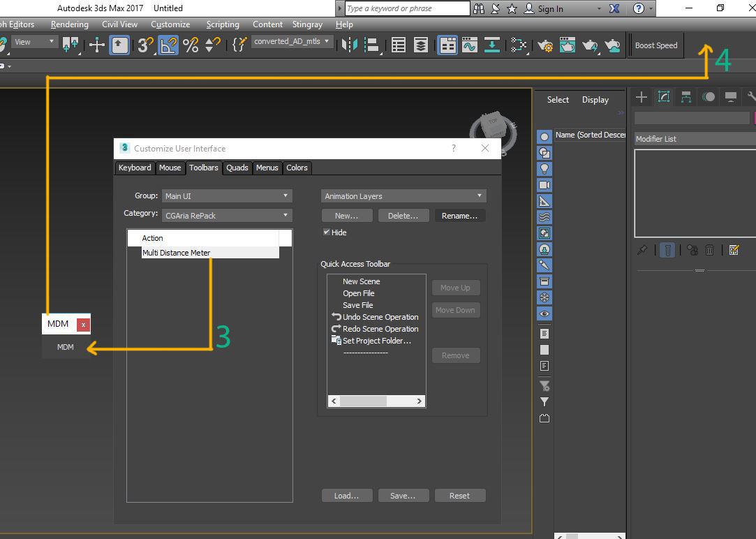Screen dimensions: 756x539
Task: Click the pink object color swatch
Action: pyautogui.click(x=754, y=118)
